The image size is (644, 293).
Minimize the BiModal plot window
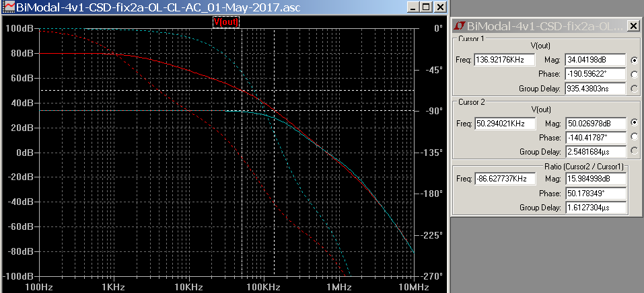pos(413,7)
